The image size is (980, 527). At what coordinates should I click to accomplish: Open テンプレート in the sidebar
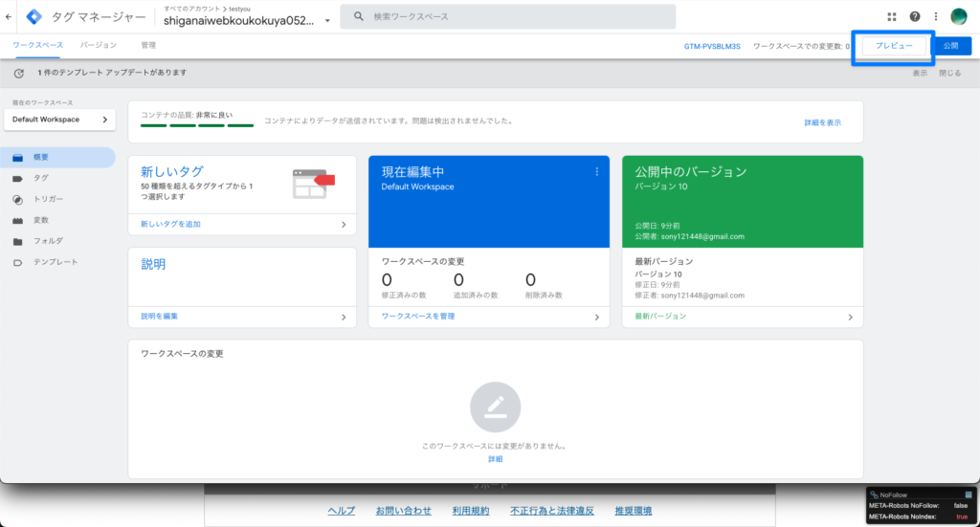coord(56,262)
